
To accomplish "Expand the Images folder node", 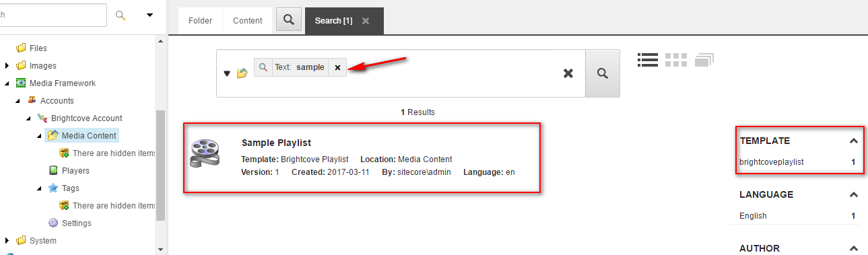I will coord(7,66).
